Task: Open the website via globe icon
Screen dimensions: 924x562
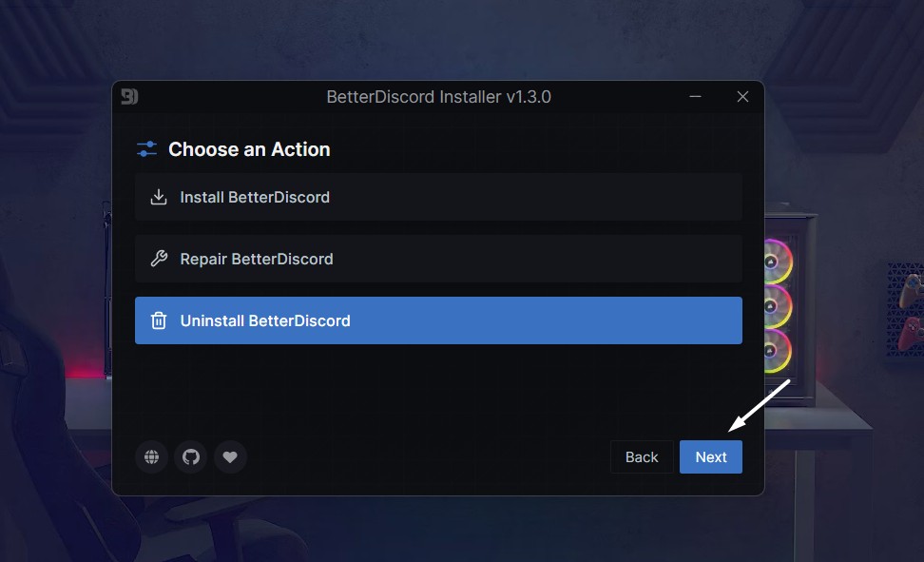Action: [151, 457]
